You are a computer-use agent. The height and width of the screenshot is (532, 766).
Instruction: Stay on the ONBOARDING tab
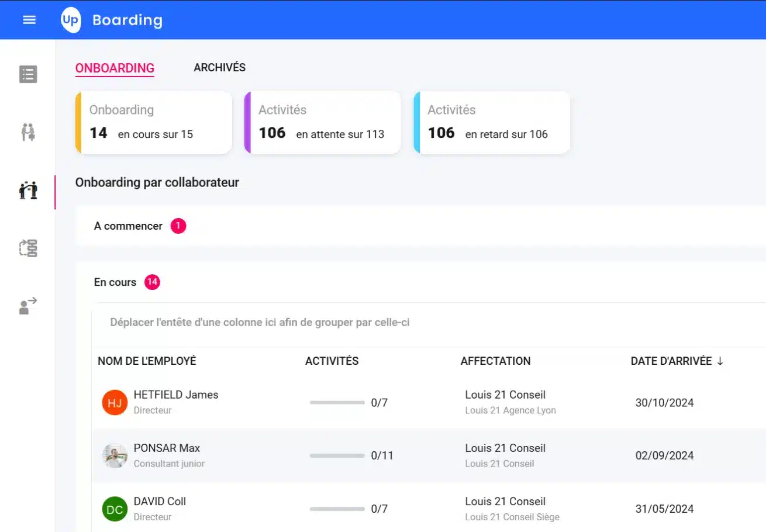pyautogui.click(x=114, y=67)
